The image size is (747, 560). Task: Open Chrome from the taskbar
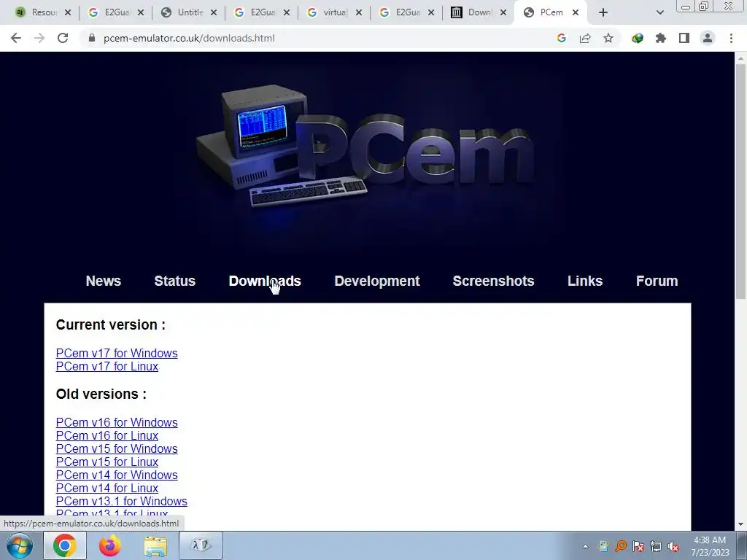(x=65, y=545)
